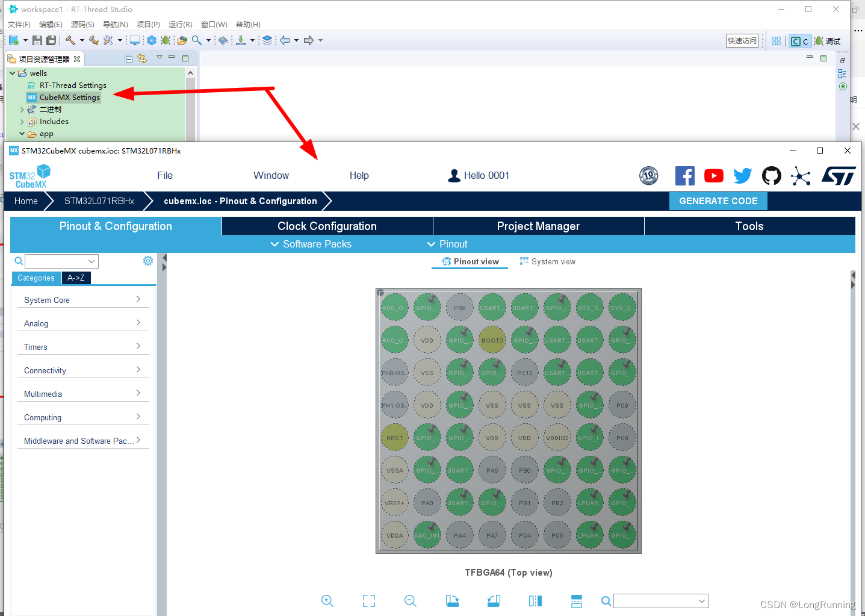The width and height of the screenshot is (865, 616).
Task: Click the collapse all icon in project explorer
Action: (x=128, y=58)
